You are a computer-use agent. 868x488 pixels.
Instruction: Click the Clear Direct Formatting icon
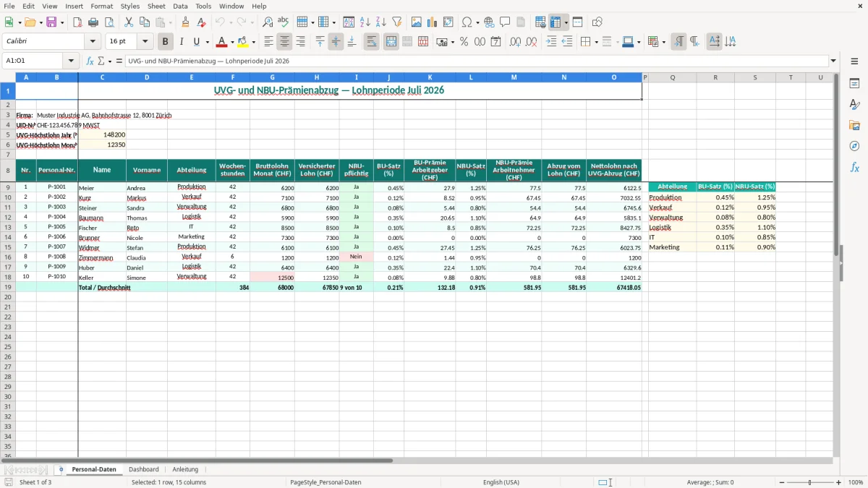coord(201,22)
